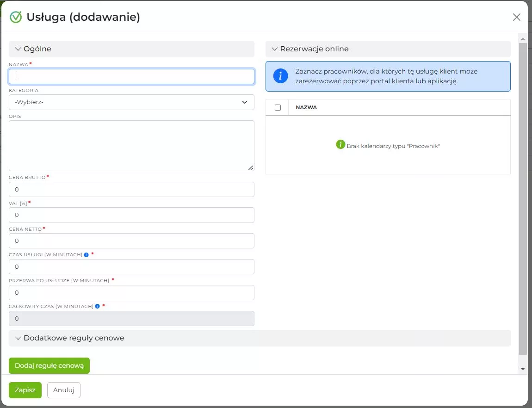Viewport: 532px width, 408px height.
Task: Click the Cena netto input field
Action: [x=131, y=241]
